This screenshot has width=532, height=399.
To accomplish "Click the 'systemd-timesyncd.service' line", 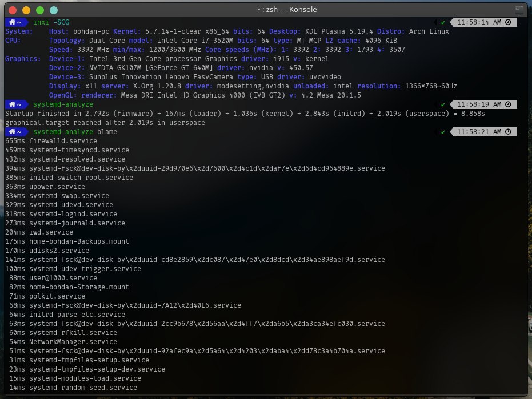I will pyautogui.click(x=67, y=150).
